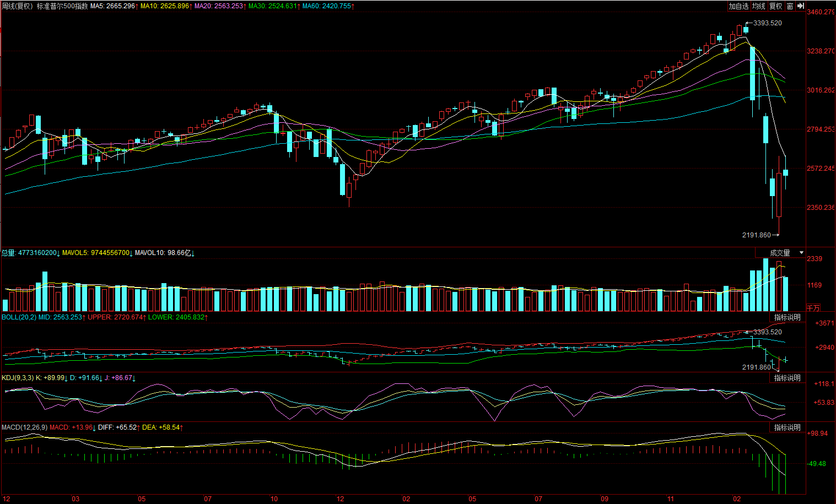Click the 10 date axis label
This screenshot has height=504, width=836.
coord(274,499)
